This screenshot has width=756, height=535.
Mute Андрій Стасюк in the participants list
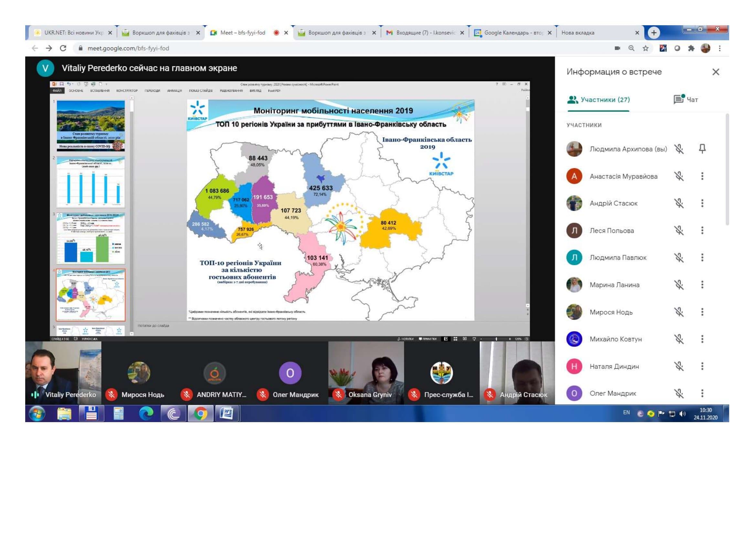(x=679, y=203)
